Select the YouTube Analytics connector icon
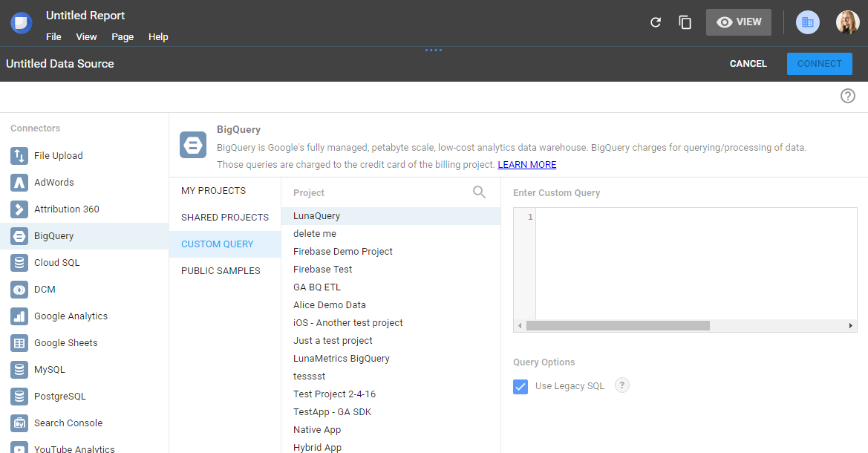 tap(19, 448)
